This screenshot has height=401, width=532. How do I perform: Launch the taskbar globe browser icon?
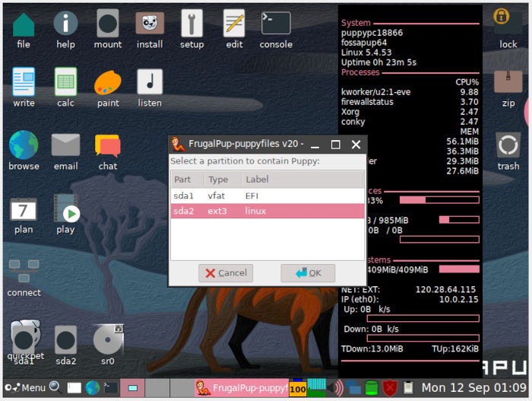point(93,388)
